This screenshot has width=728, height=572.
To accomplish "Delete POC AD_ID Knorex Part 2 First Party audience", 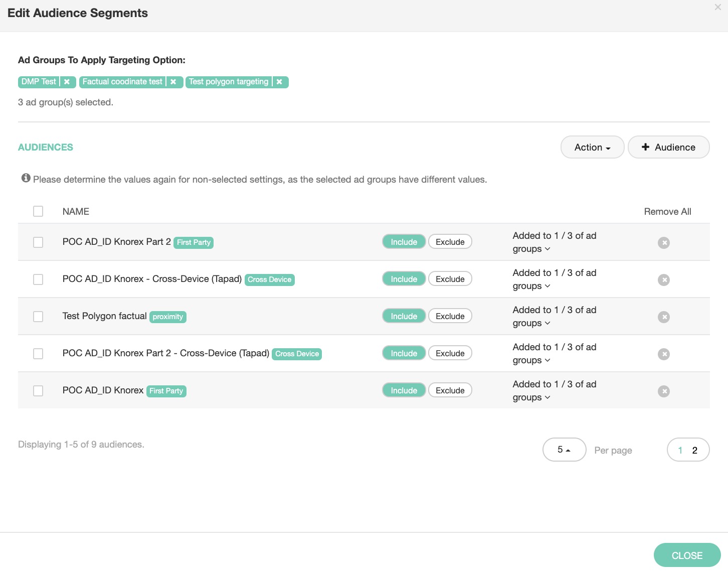I will point(663,243).
